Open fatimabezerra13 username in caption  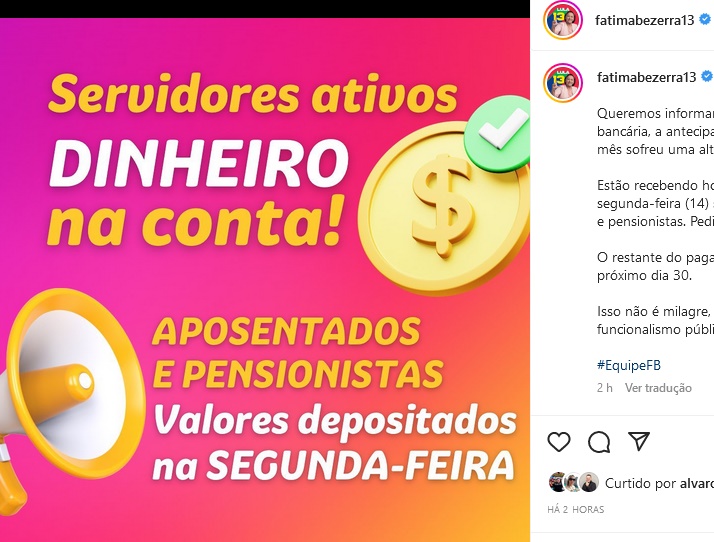click(x=647, y=77)
